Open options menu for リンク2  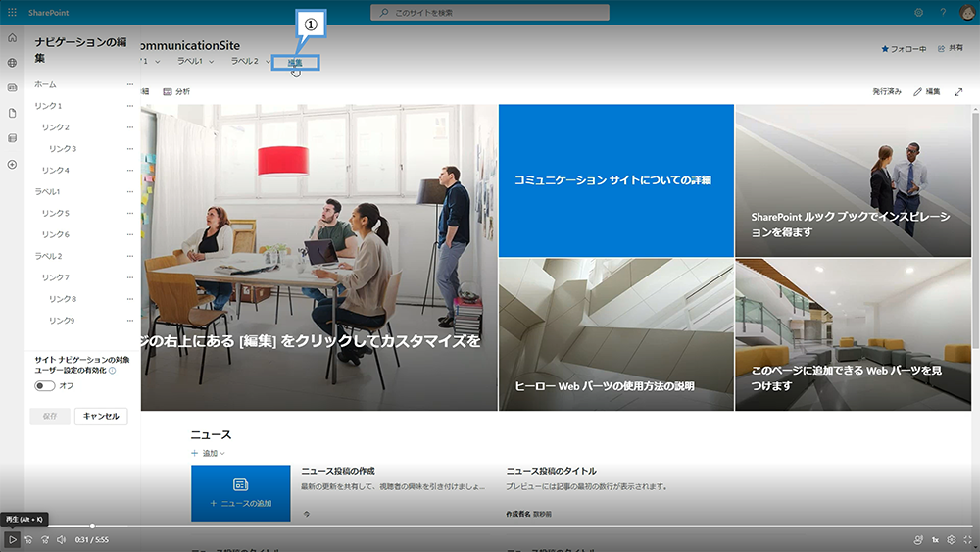coord(130,126)
